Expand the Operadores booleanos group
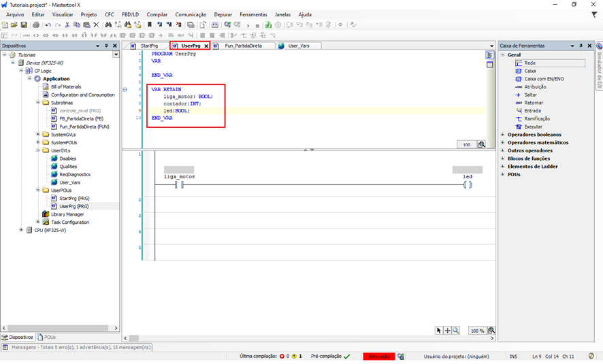The image size is (603, 364). 503,135
